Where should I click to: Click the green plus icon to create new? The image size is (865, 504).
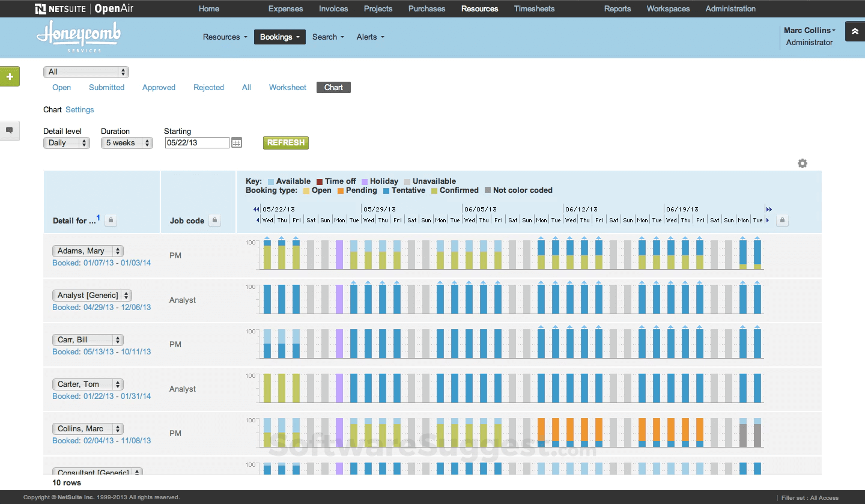click(10, 76)
